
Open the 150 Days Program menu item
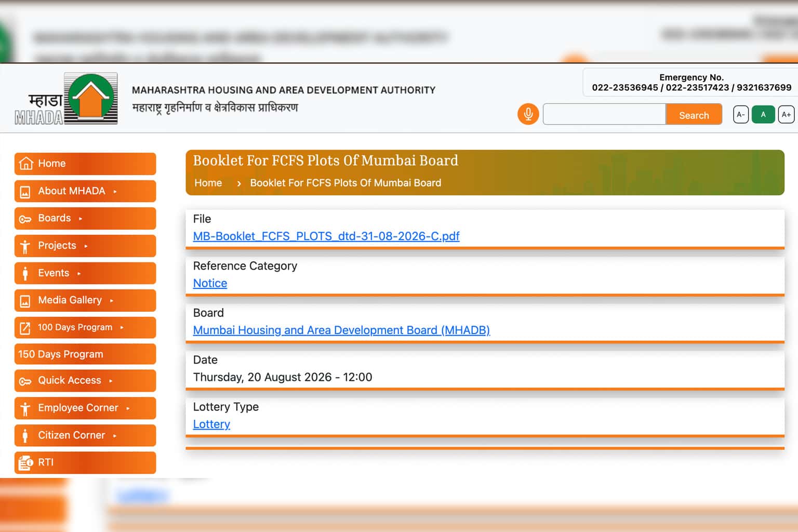(85, 354)
